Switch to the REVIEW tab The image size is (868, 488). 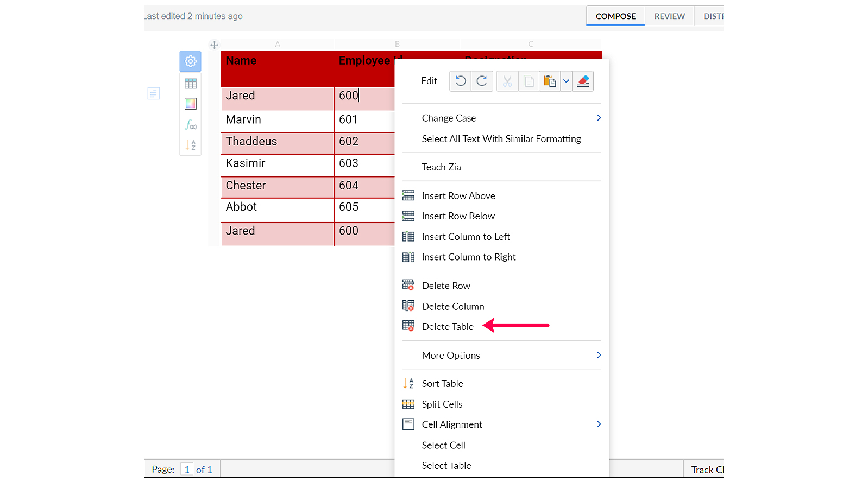tap(669, 16)
